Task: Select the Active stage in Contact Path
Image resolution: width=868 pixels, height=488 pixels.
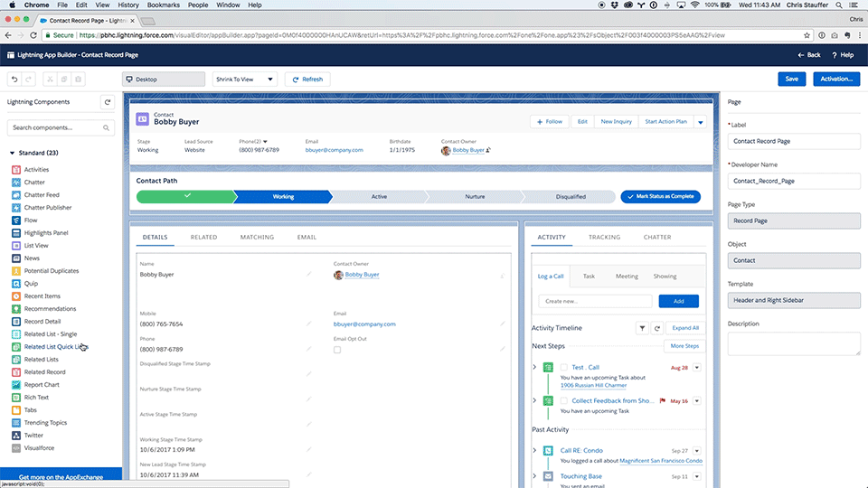Action: pos(379,196)
